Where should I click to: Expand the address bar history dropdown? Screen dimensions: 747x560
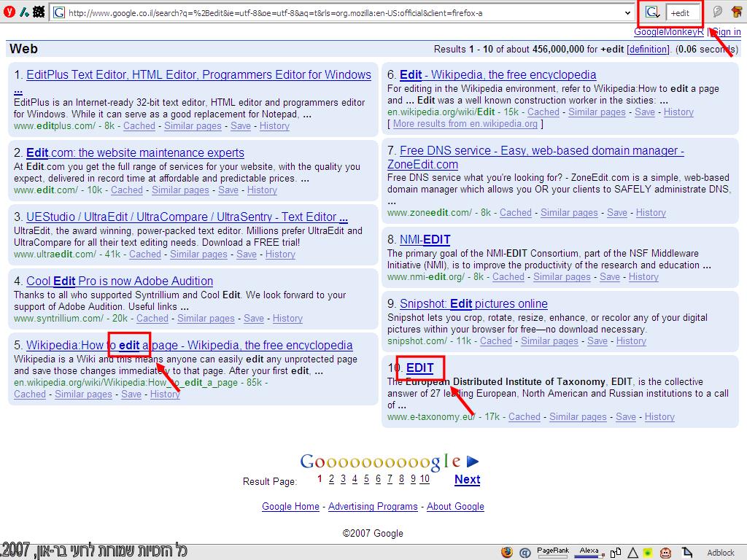click(x=627, y=13)
